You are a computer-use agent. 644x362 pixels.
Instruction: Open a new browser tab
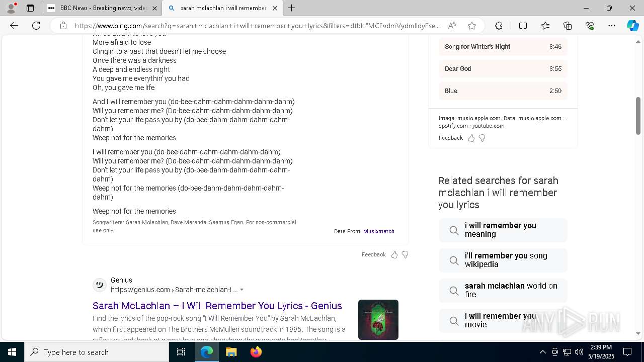pyautogui.click(x=291, y=8)
